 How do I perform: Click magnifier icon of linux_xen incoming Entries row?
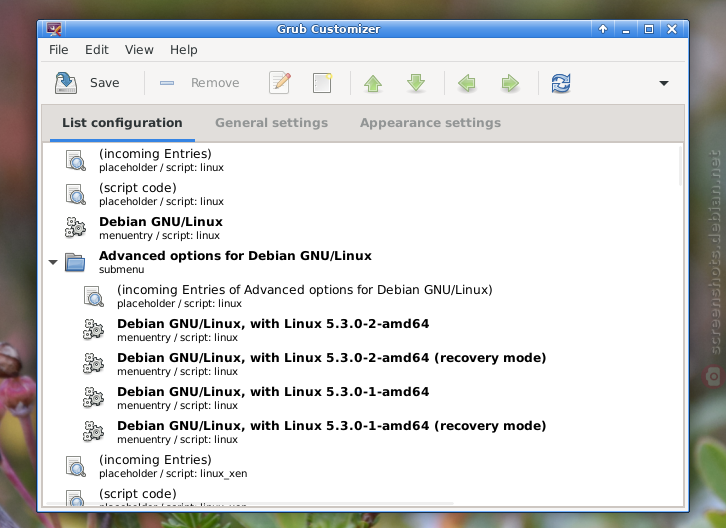click(75, 466)
